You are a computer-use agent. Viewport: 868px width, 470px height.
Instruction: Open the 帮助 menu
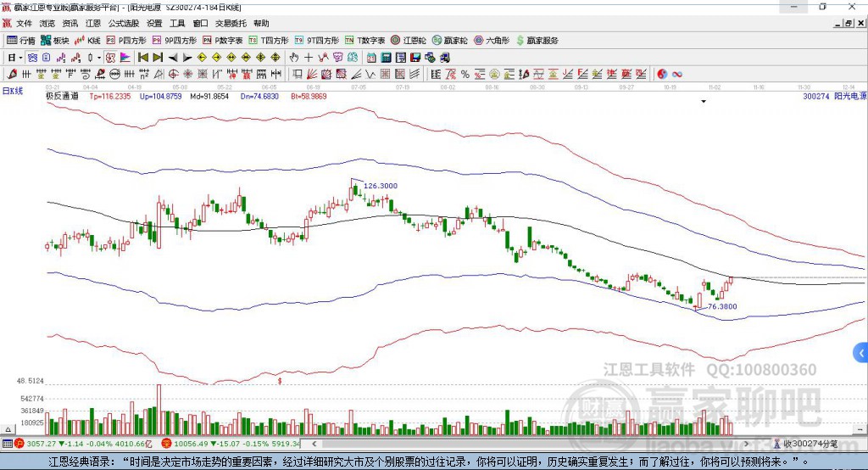coord(261,23)
